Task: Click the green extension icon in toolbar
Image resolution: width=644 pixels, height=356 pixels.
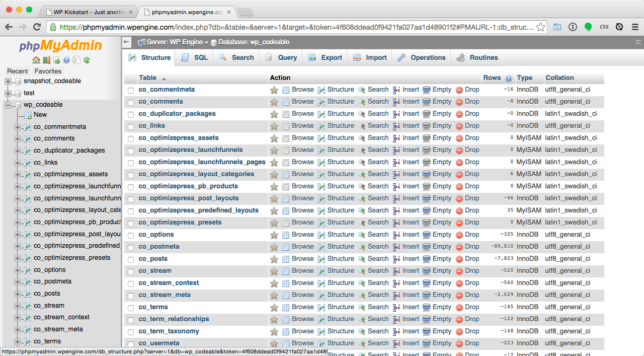Action: tap(588, 27)
